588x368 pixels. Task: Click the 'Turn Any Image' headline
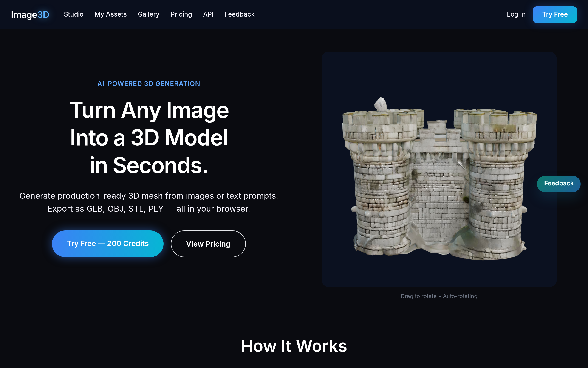[149, 110]
